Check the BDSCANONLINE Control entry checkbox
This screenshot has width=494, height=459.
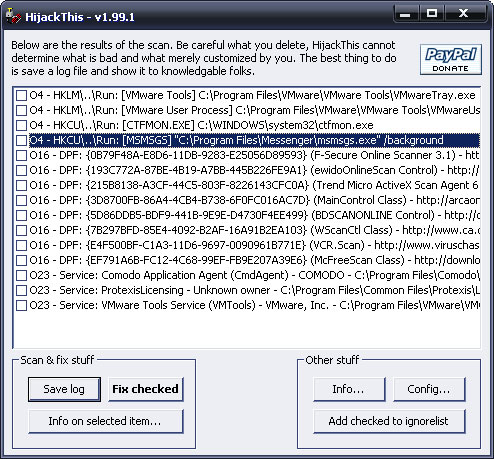pyautogui.click(x=21, y=215)
